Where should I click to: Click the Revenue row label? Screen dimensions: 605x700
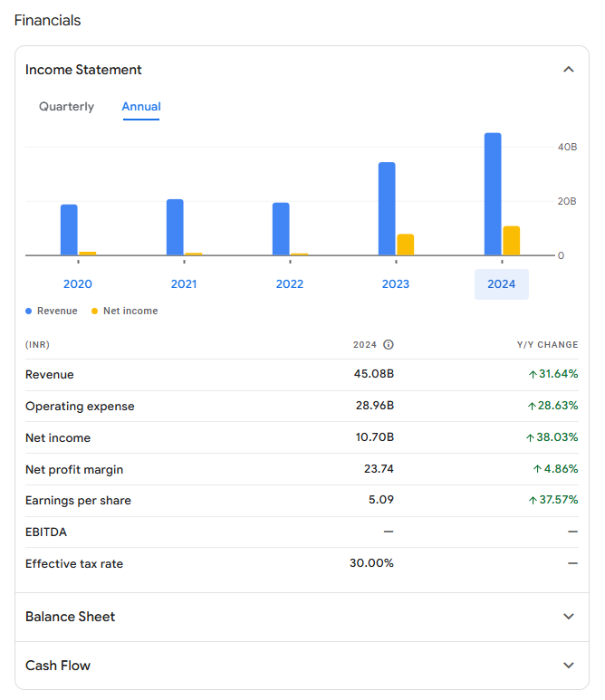50,375
